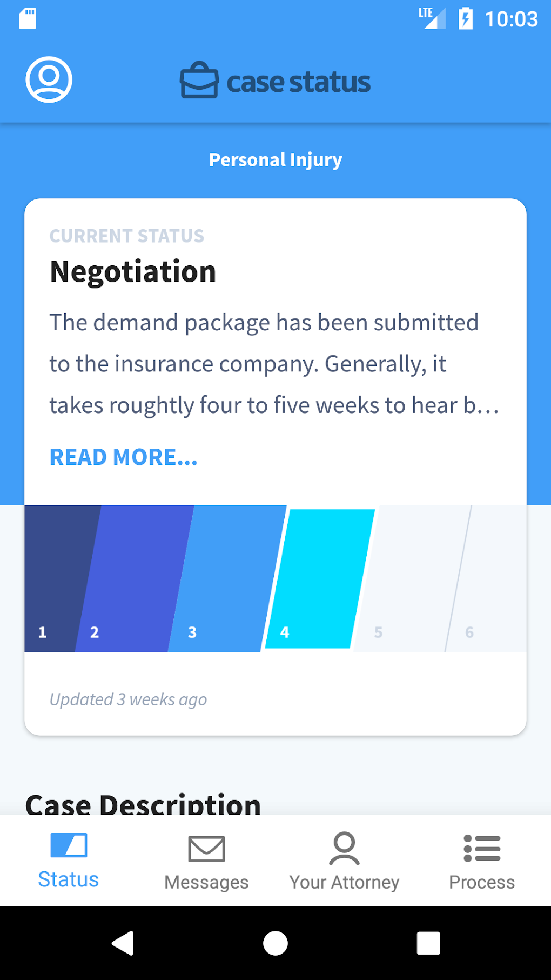Screen dimensions: 551x980
Task: Tap the Personal Injury case title
Action: (x=275, y=160)
